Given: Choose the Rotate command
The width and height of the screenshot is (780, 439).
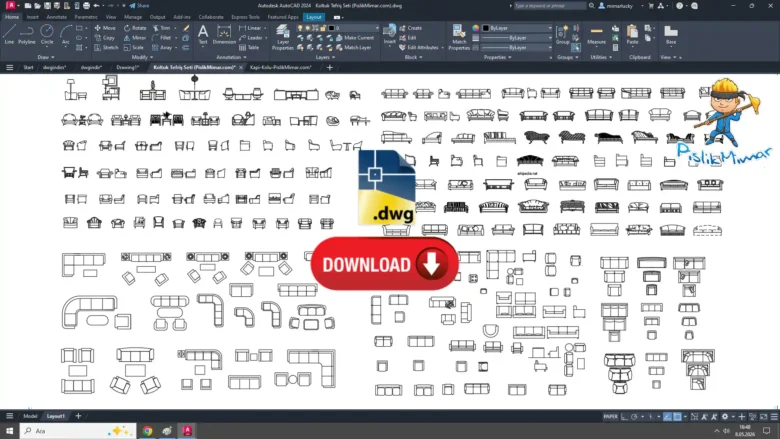Looking at the screenshot, I should [x=135, y=28].
